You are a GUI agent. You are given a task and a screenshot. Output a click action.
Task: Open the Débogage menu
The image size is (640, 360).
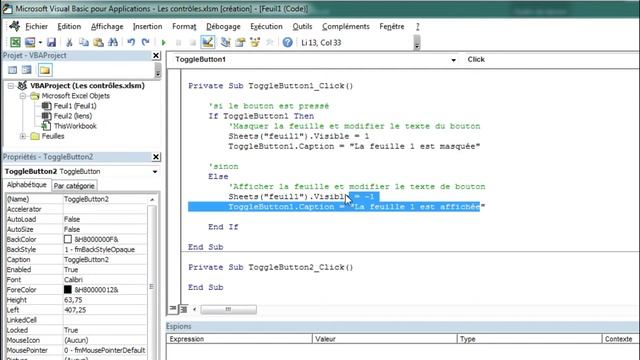coord(223,27)
